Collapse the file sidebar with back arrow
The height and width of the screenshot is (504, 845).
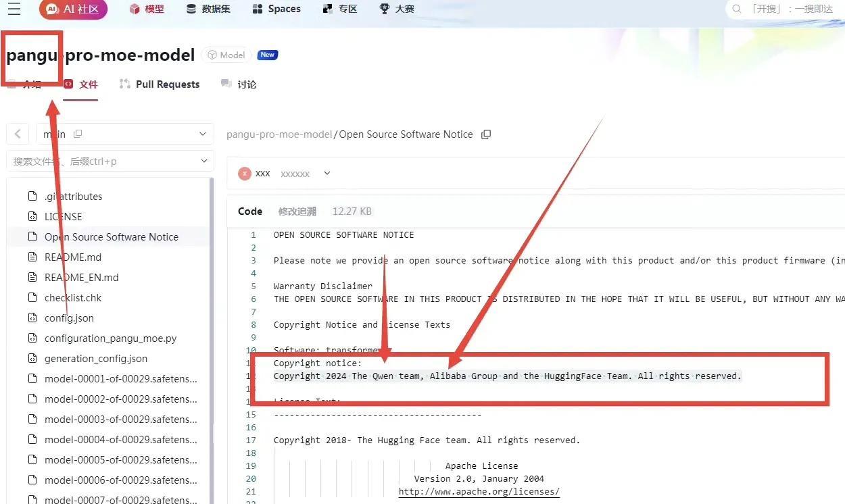coord(18,134)
